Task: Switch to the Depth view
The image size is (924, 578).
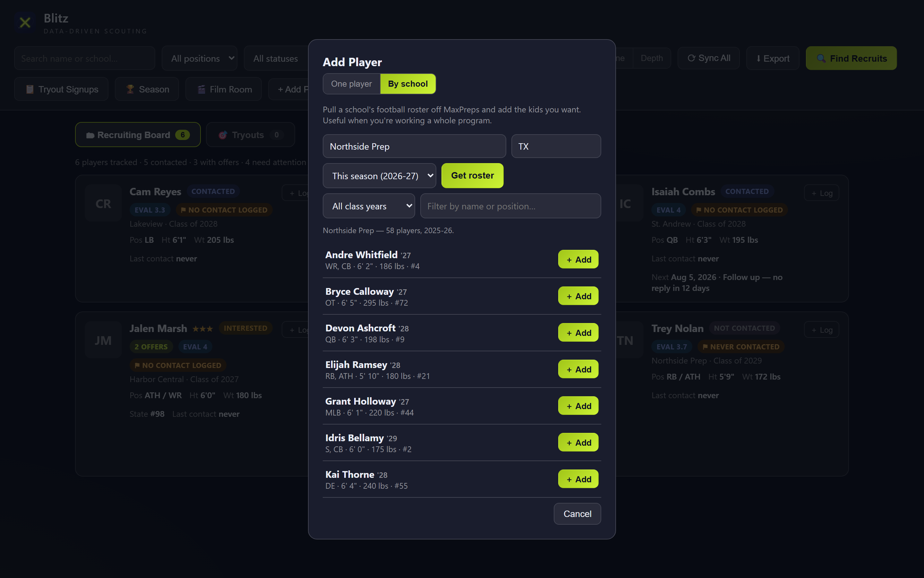Action: (x=652, y=58)
